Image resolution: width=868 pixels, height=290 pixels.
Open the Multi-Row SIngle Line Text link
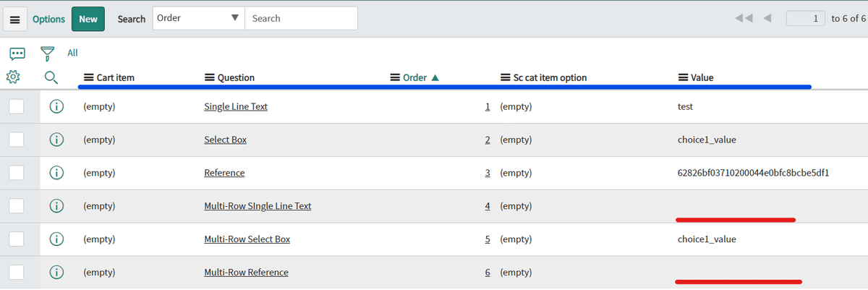tap(258, 206)
